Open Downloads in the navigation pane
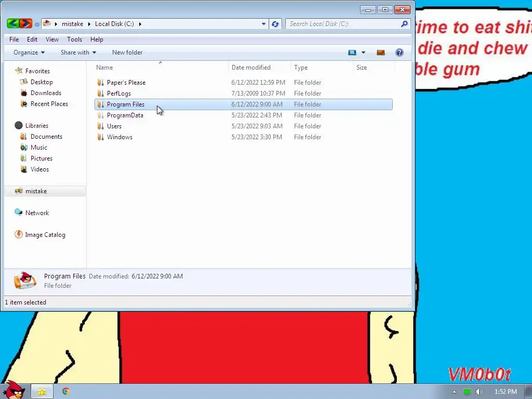This screenshot has width=532, height=399. [x=46, y=93]
